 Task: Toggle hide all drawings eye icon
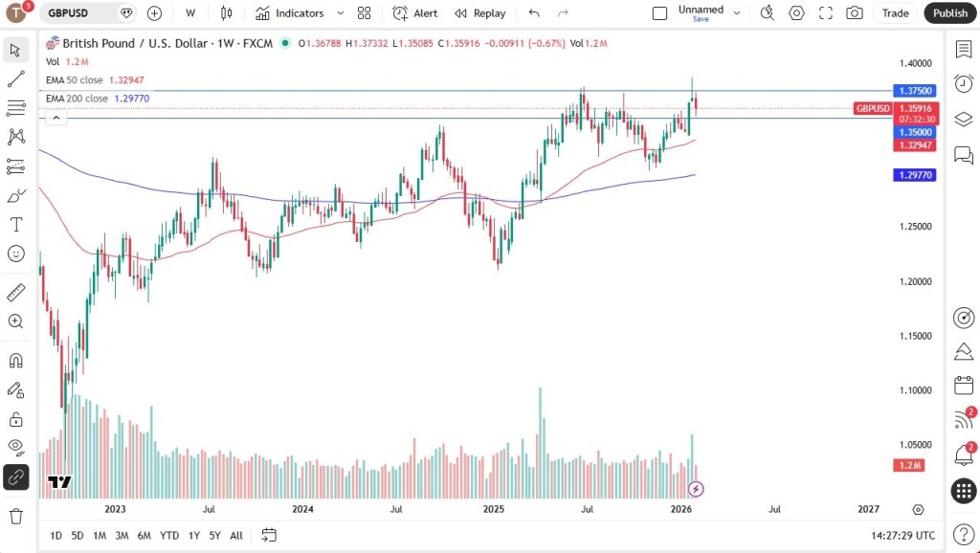[x=15, y=446]
